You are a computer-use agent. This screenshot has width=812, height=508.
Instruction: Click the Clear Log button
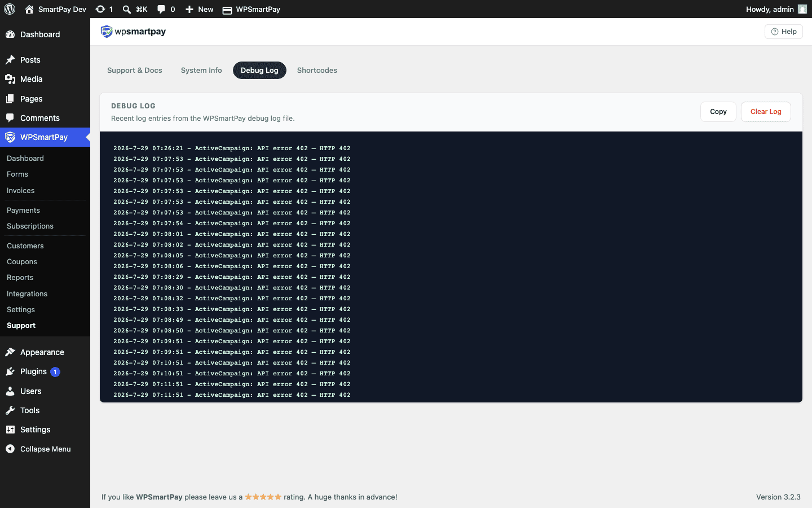(x=766, y=112)
